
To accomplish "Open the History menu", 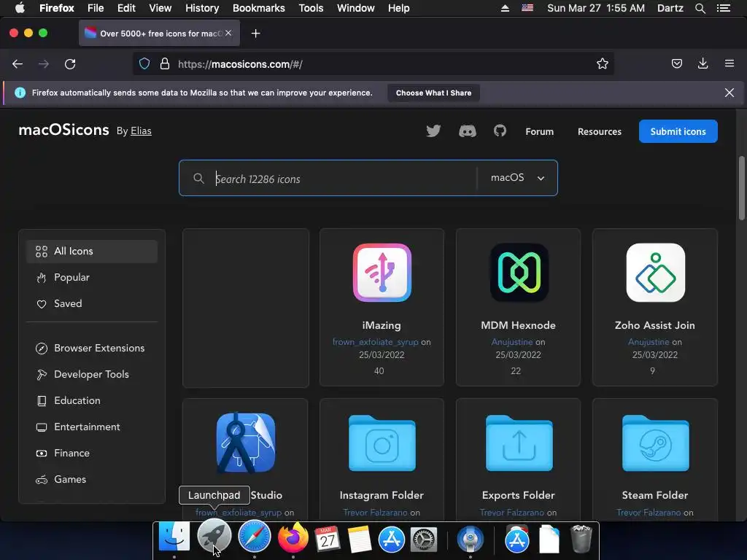I will tap(202, 8).
